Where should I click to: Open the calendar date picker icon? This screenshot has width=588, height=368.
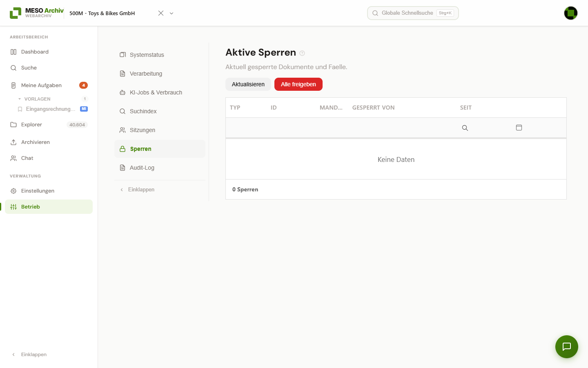tap(519, 128)
